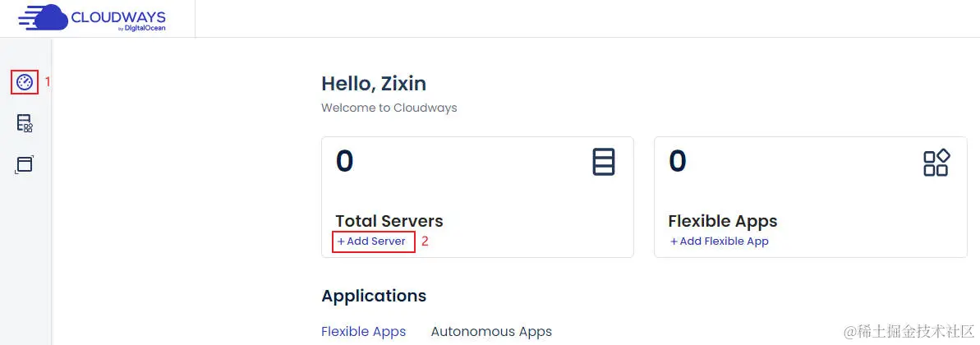980x345 pixels.
Task: Click the Add Flexible App link
Action: click(720, 241)
